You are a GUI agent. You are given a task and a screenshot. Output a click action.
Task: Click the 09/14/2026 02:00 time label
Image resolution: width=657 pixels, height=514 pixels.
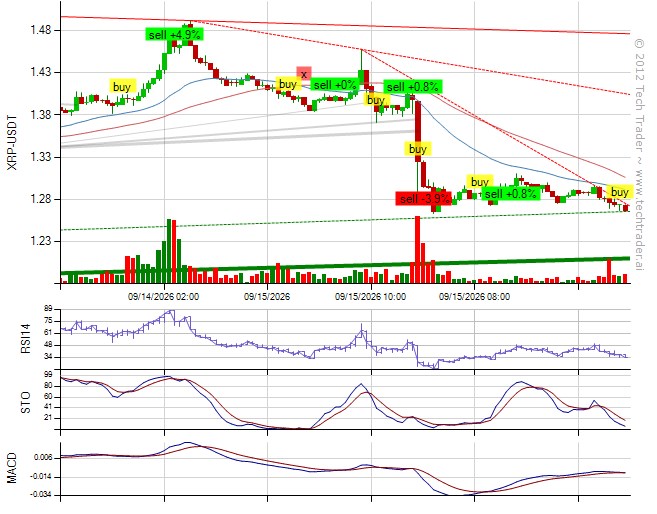tap(163, 297)
